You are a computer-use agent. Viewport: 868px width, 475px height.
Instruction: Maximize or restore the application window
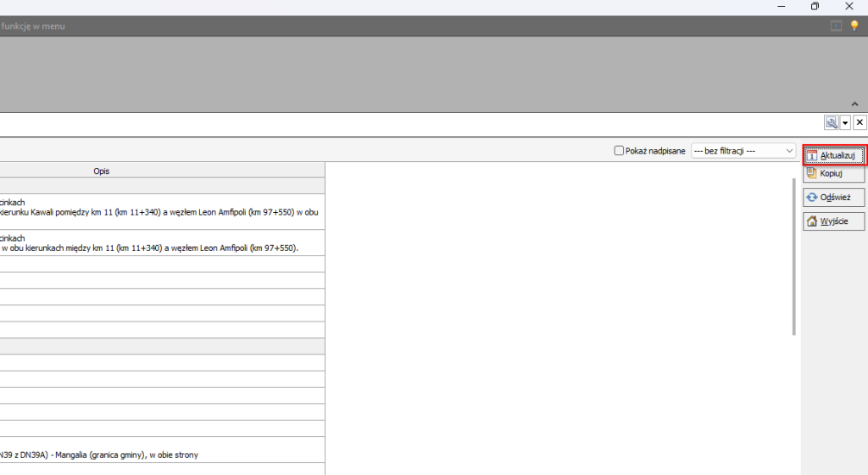(815, 7)
